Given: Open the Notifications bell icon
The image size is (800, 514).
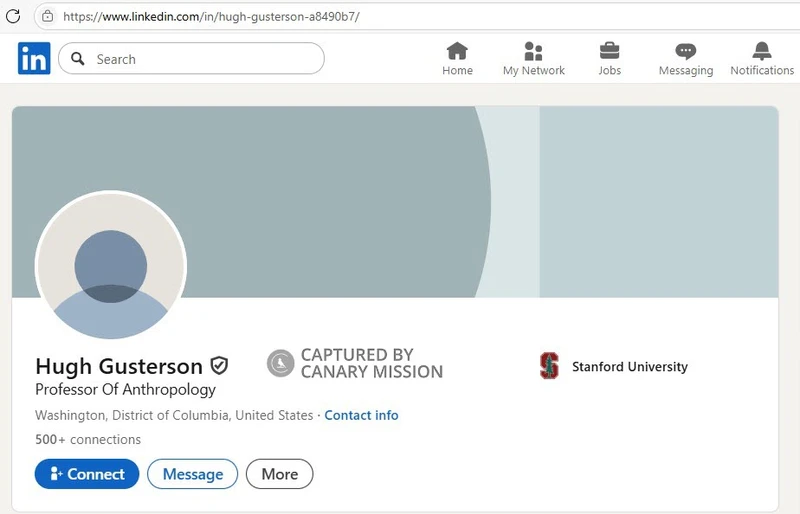Looking at the screenshot, I should pyautogui.click(x=761, y=51).
